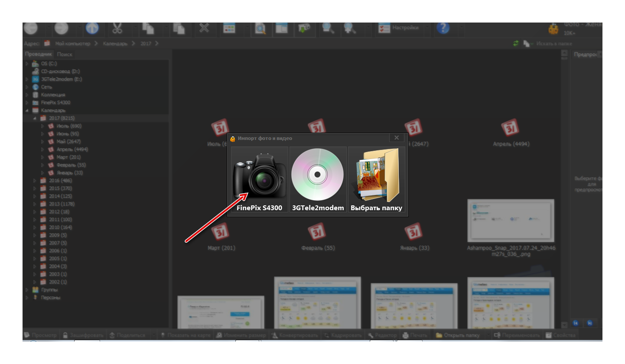This screenshot has width=625, height=364.
Task: Go back with the left arrow toolbar button
Action: tap(30, 28)
